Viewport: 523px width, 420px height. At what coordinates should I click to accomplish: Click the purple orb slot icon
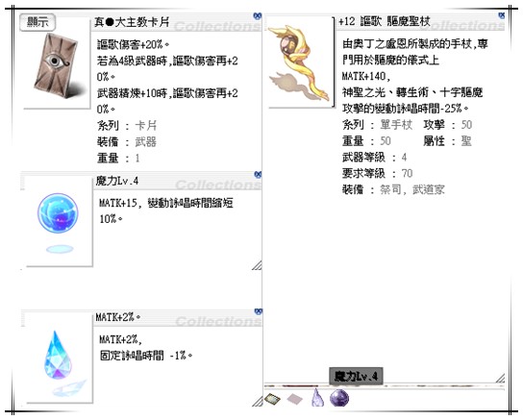point(339,398)
